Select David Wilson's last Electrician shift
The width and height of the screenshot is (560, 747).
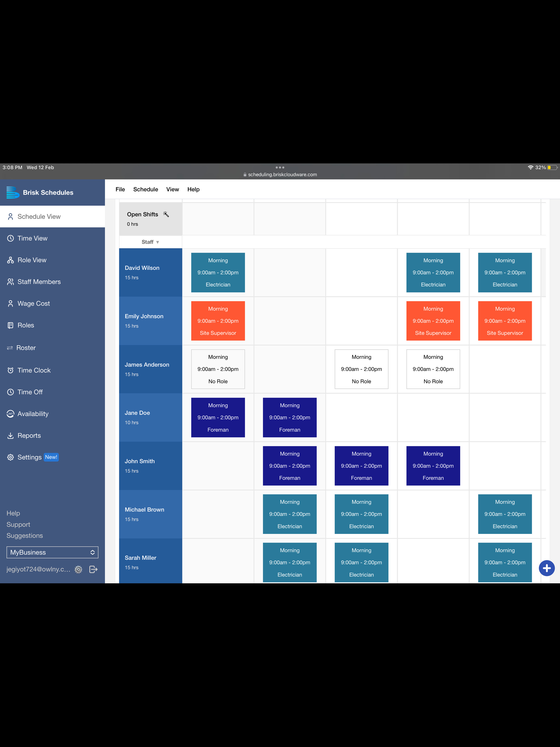coord(505,273)
